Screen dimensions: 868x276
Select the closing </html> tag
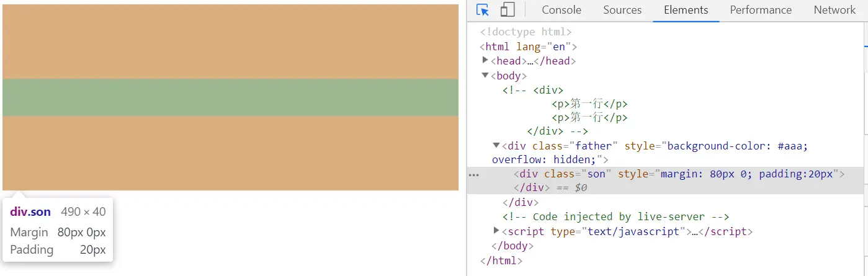[501, 260]
